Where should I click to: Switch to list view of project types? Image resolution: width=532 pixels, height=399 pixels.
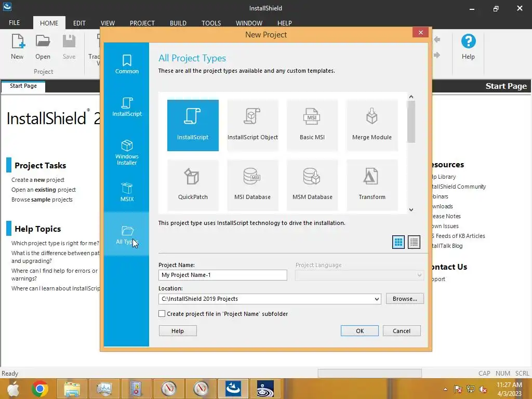click(x=414, y=242)
